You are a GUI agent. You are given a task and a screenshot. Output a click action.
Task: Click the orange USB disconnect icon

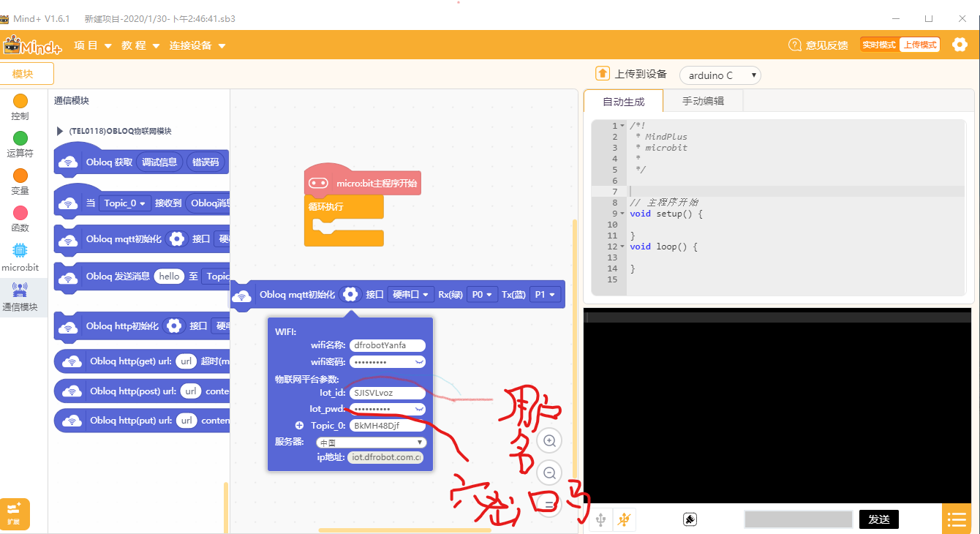pyautogui.click(x=624, y=519)
